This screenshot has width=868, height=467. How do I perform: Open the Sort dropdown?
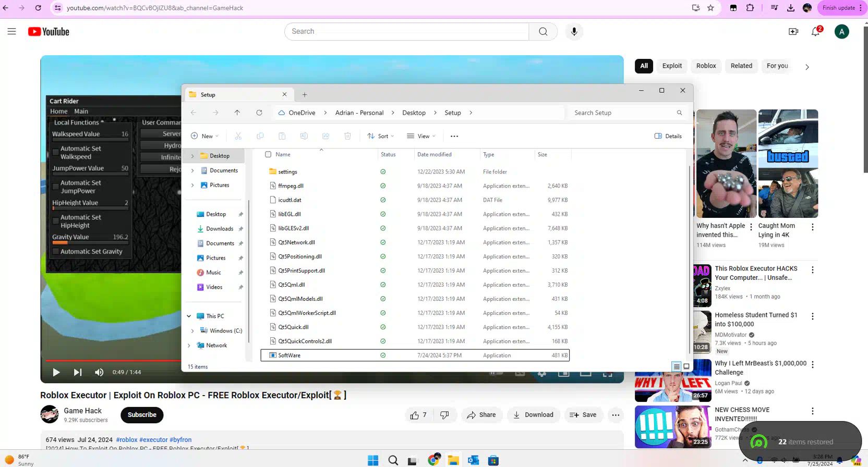(380, 136)
